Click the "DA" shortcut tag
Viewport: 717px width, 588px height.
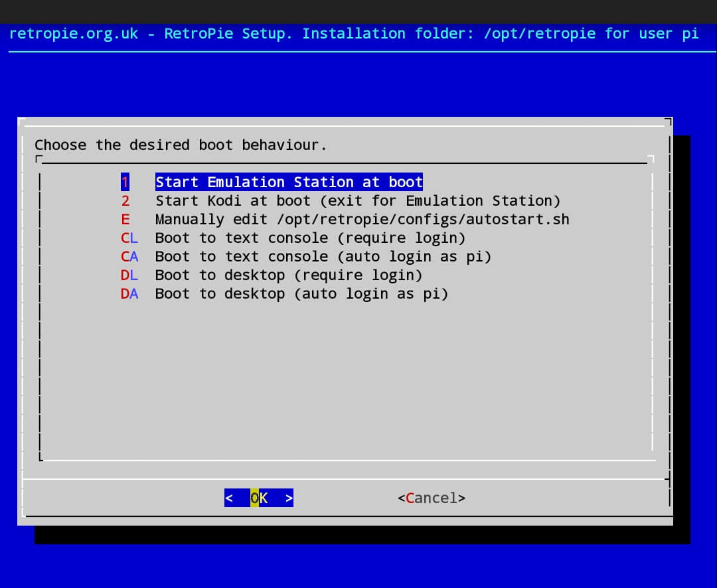129,293
